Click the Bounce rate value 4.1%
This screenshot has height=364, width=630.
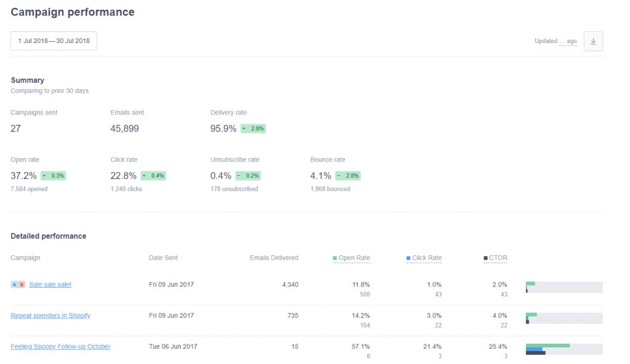coord(321,176)
